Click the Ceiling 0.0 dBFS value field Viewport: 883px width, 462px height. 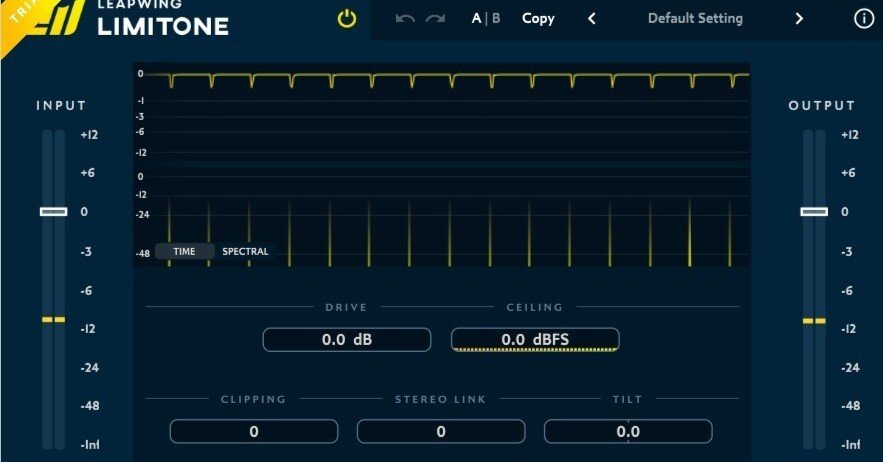(x=535, y=340)
